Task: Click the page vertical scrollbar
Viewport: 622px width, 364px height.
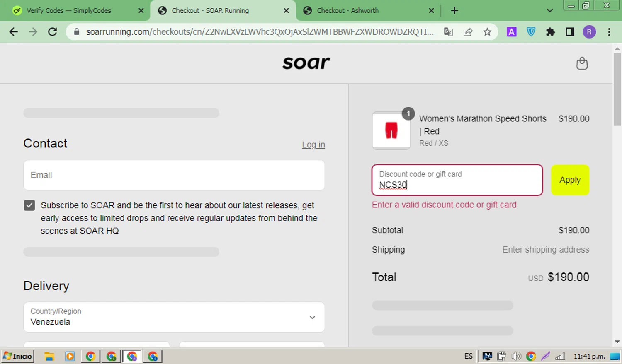Action: coord(617,89)
